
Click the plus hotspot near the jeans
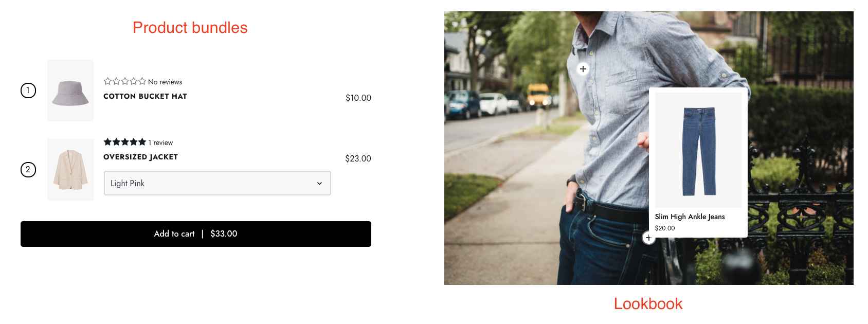pos(649,238)
